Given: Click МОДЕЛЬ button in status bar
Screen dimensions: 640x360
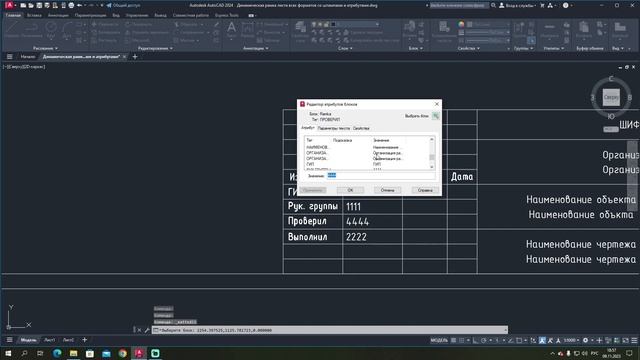Looking at the screenshot, I should tap(439, 340).
